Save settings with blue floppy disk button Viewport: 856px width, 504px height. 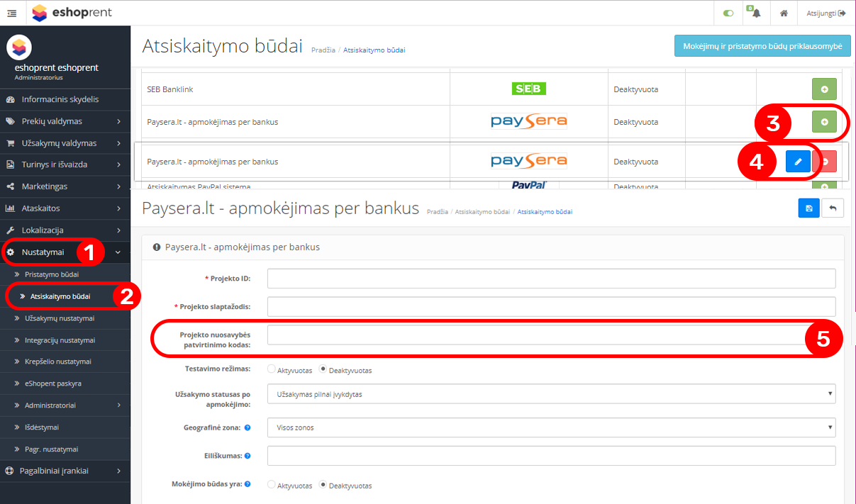[809, 208]
